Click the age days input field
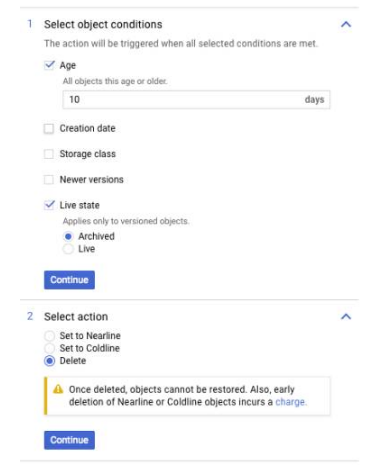This screenshot has width=382, height=472. 196,99
